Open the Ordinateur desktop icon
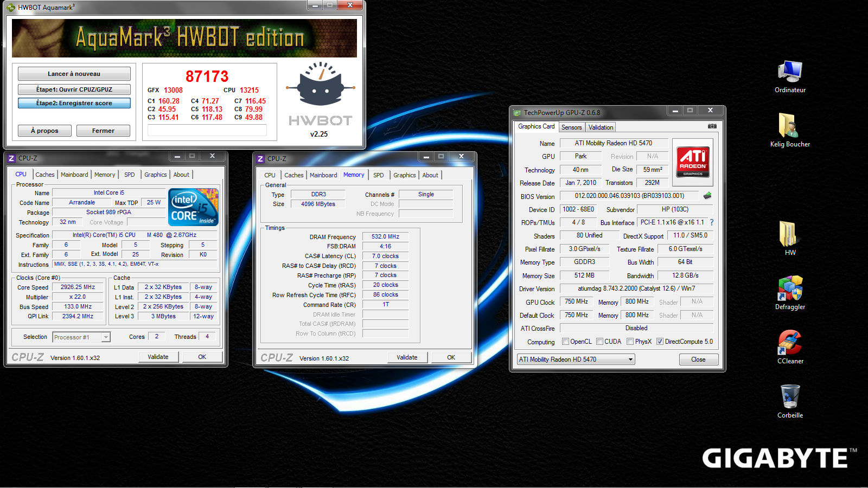 pos(790,77)
